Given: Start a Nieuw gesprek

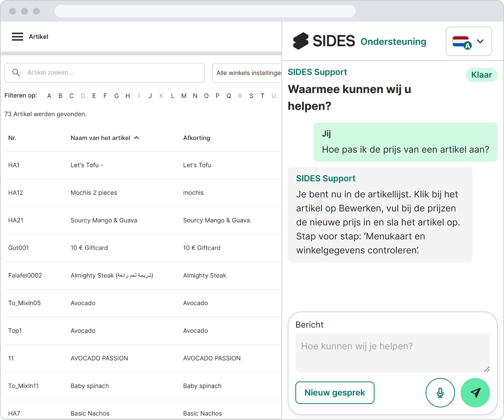Looking at the screenshot, I should point(335,393).
